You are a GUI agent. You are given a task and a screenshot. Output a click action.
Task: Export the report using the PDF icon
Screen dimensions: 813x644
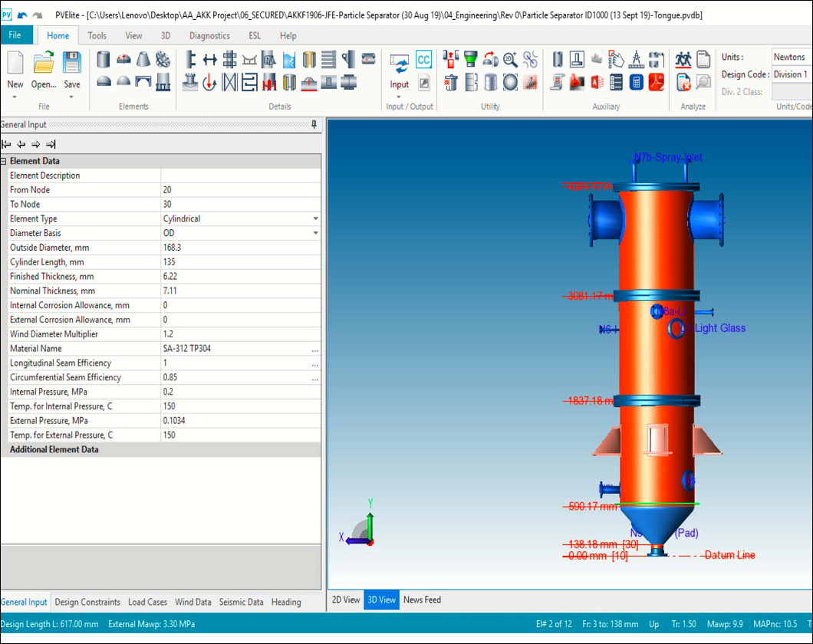[655, 82]
